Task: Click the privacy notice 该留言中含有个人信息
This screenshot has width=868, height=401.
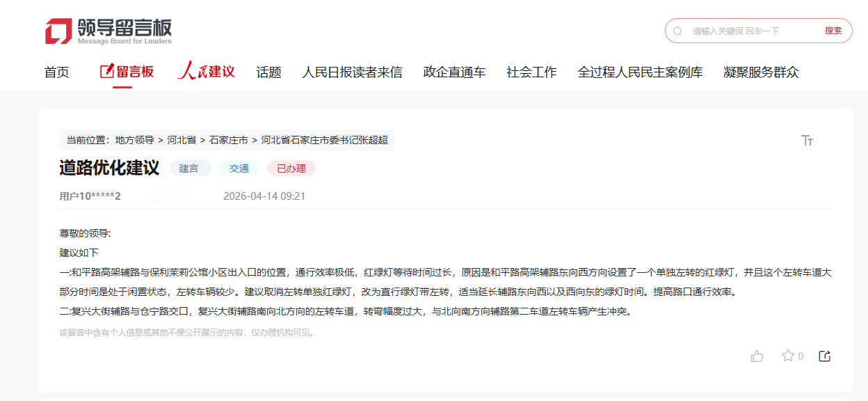Action: (188, 333)
